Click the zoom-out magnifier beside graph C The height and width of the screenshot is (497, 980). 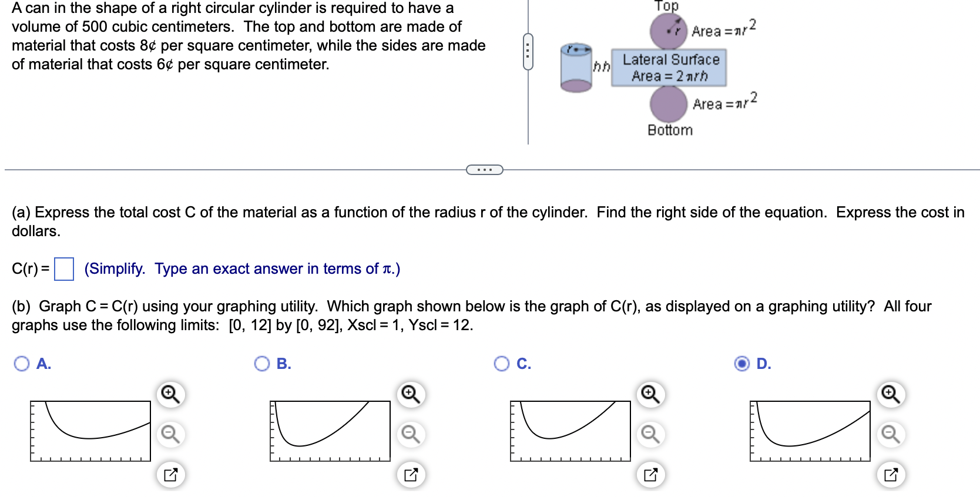[x=649, y=433]
